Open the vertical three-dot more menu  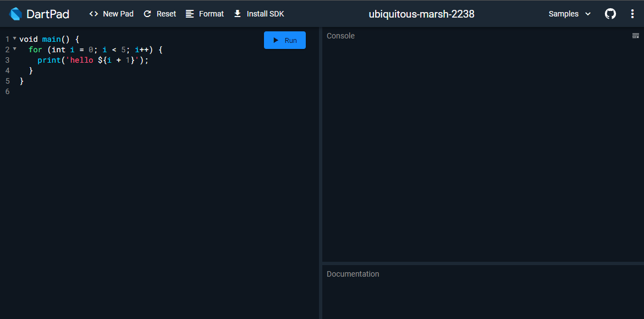[x=632, y=14]
